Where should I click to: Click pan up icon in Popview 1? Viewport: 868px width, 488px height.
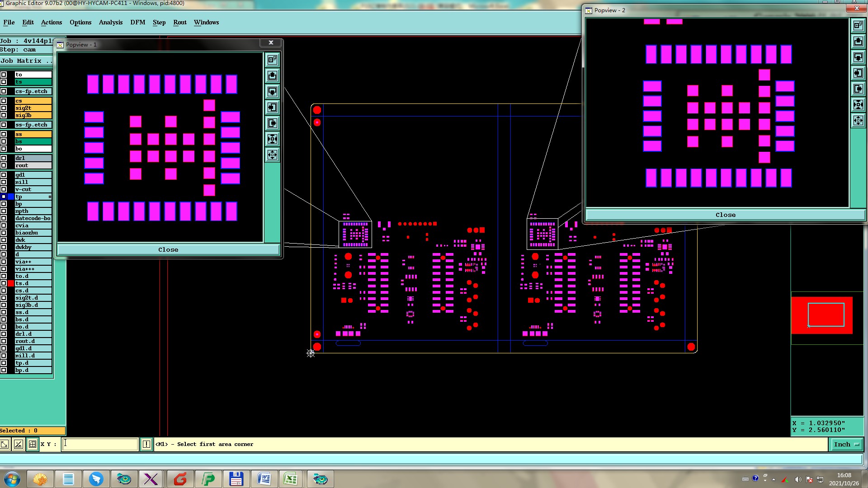(x=272, y=75)
